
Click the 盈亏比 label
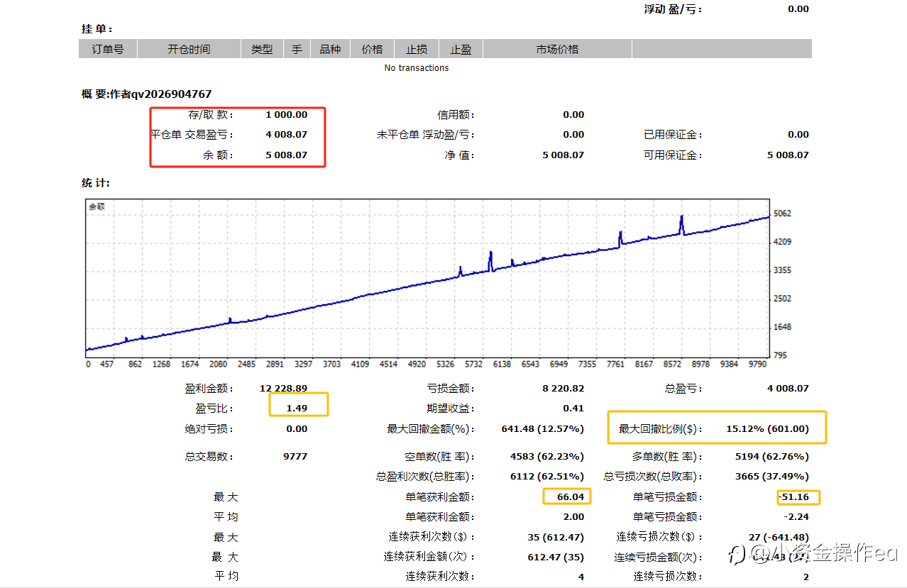(214, 409)
